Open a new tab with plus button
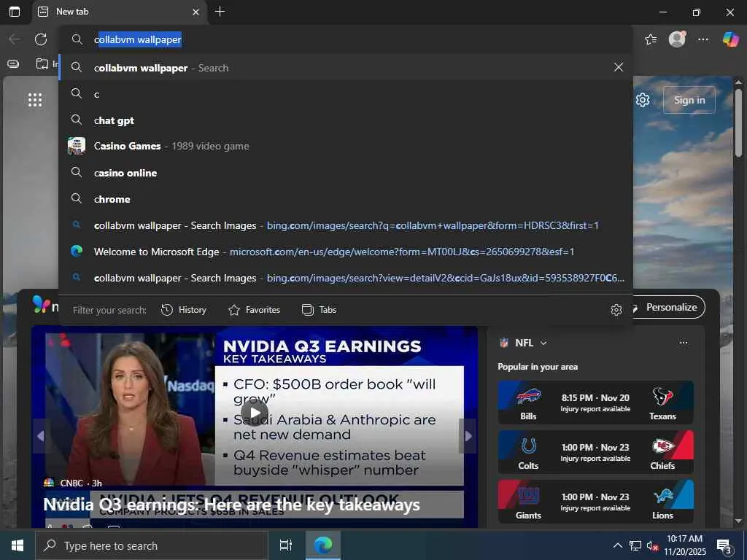 [x=220, y=12]
